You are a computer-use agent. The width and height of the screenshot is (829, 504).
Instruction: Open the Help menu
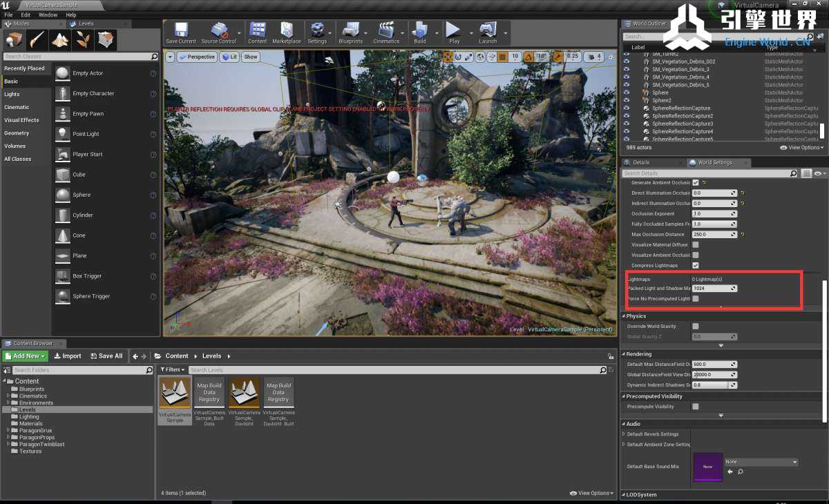[70, 14]
